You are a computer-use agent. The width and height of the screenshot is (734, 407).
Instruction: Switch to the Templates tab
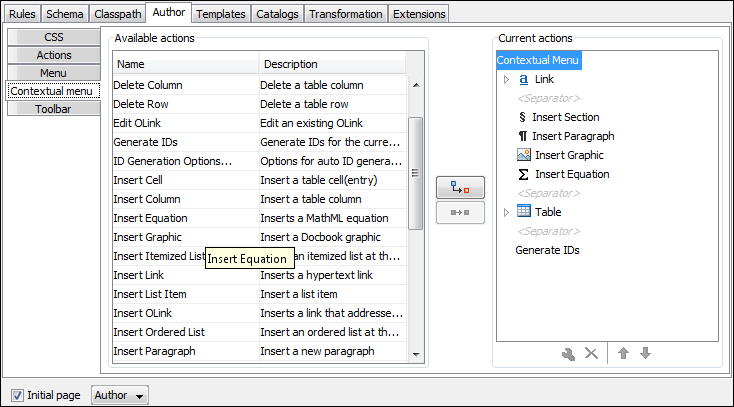(220, 14)
